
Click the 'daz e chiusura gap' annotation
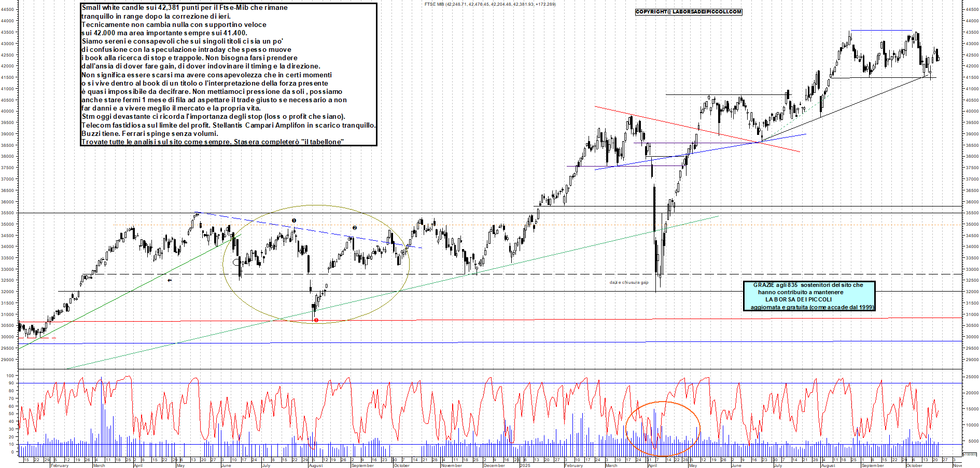coord(628,282)
